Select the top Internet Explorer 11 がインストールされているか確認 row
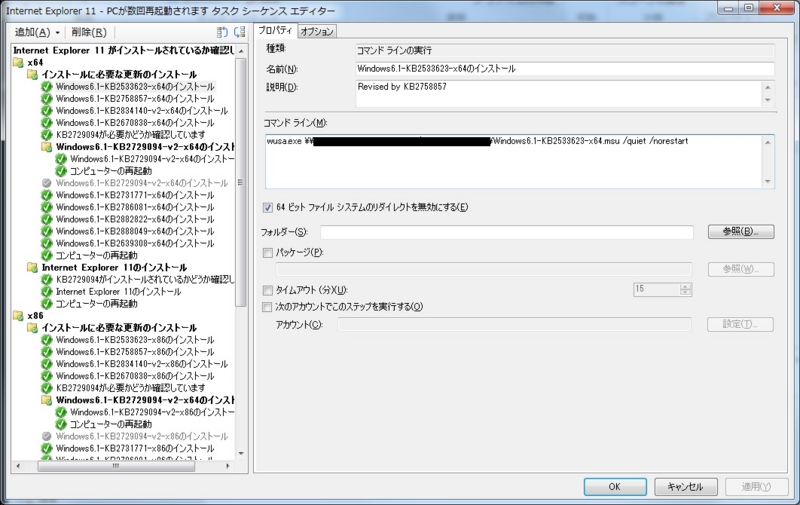The width and height of the screenshot is (800, 505). coord(123,50)
